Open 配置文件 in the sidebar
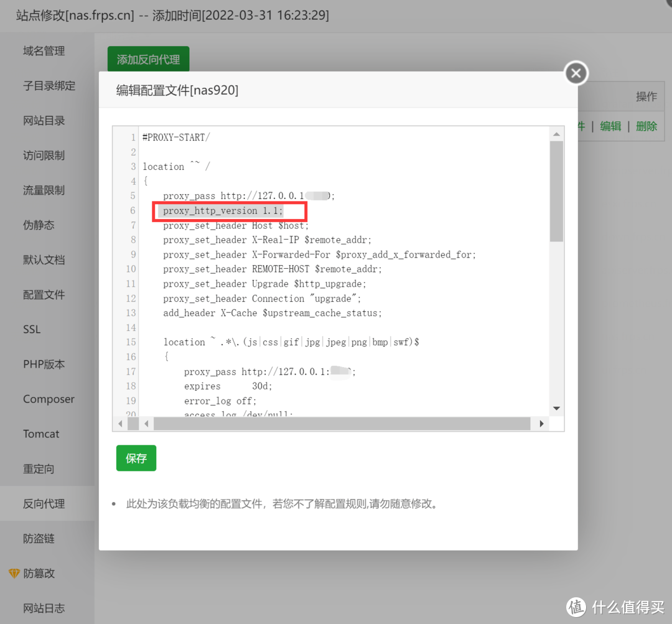 tap(44, 294)
